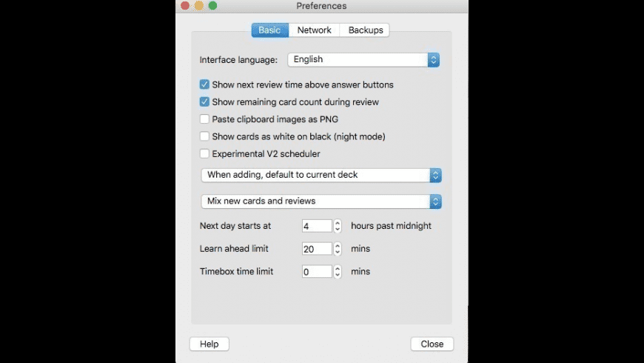Click the Help button
Viewport: 644px width, 363px height.
[x=209, y=344]
